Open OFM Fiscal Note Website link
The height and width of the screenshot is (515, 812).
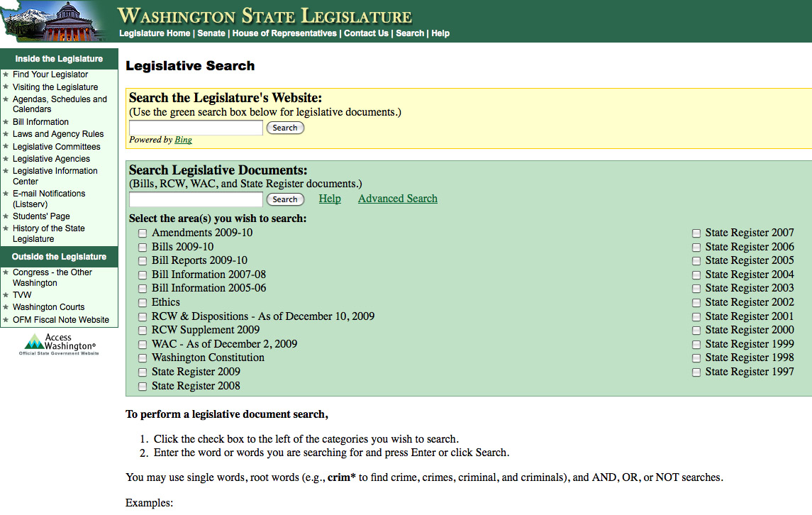click(60, 320)
